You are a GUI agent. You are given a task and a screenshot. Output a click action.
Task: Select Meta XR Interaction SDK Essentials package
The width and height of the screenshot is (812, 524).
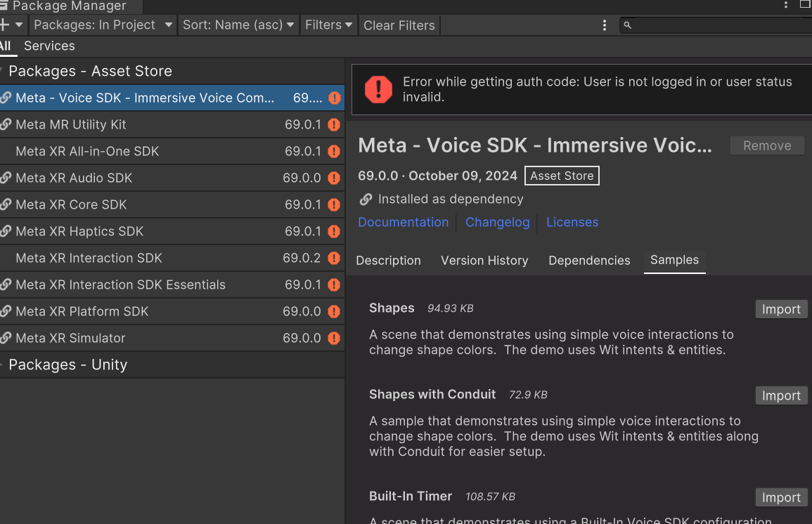(x=172, y=284)
